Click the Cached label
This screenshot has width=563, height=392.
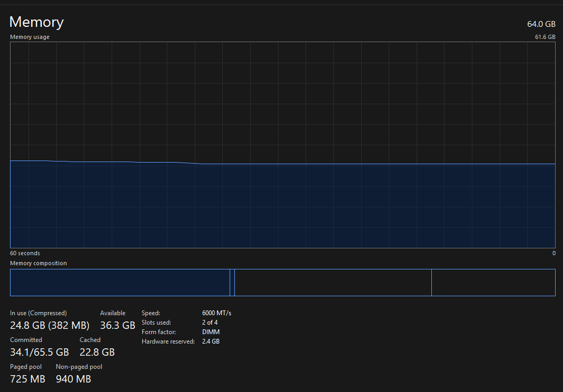[x=90, y=339]
